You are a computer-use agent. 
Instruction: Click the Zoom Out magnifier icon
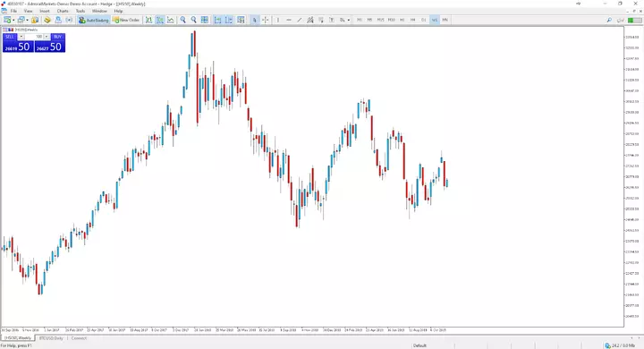coord(193,20)
